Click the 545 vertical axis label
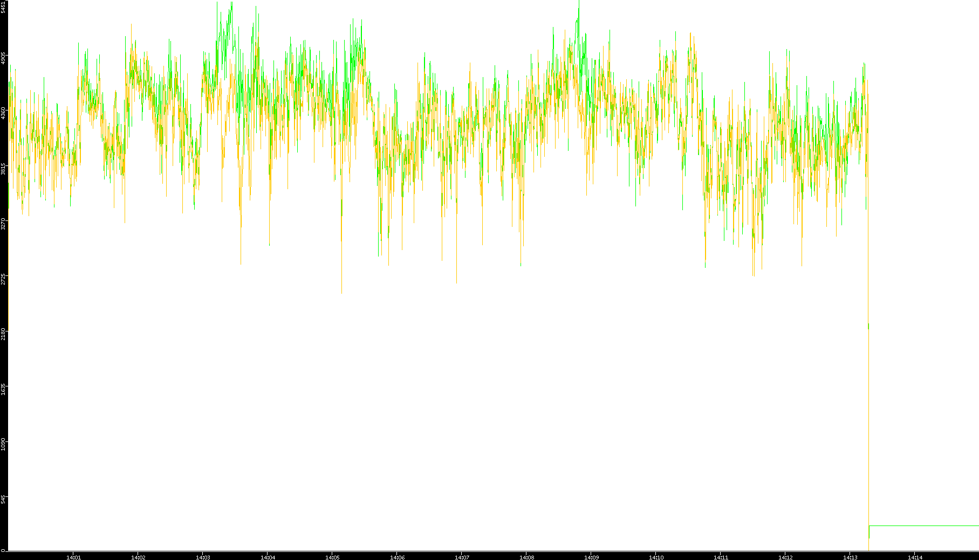The image size is (979, 560). [3, 500]
